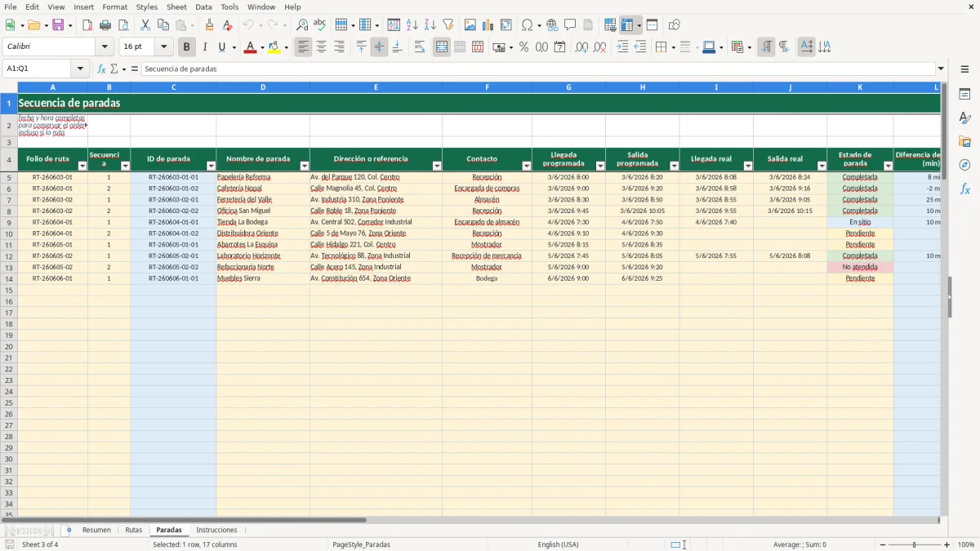Click the Select Function sigma button
This screenshot has width=980, height=551.
(x=114, y=69)
